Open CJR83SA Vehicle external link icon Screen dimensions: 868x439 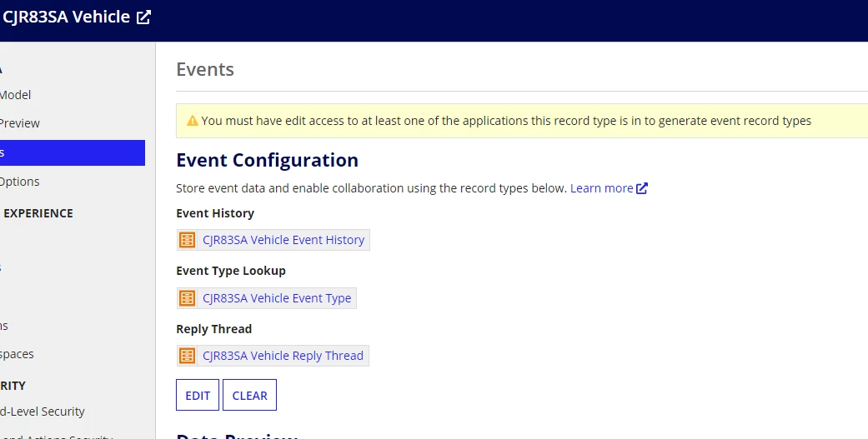(x=143, y=17)
